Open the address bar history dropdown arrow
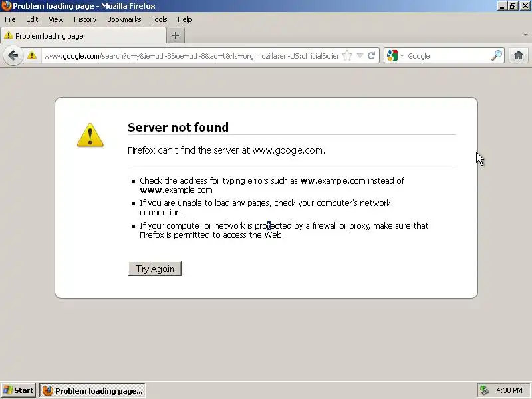This screenshot has height=399, width=532. click(360, 55)
